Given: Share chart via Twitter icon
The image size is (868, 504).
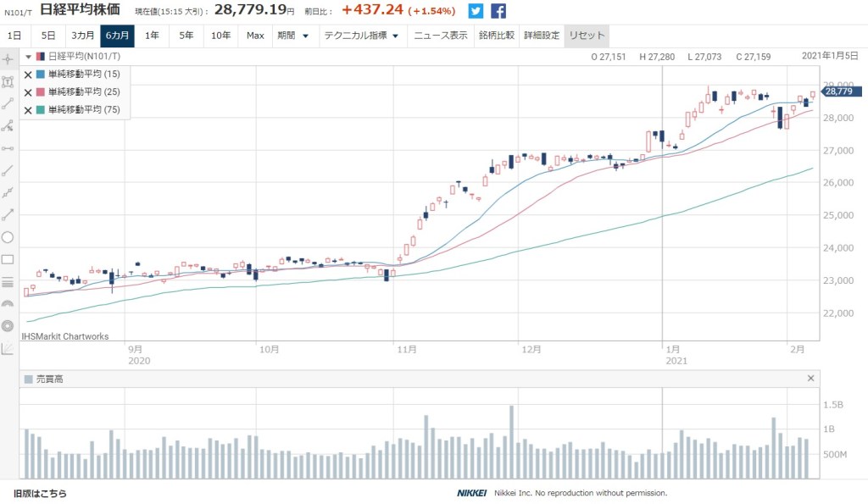Looking at the screenshot, I should 476,11.
